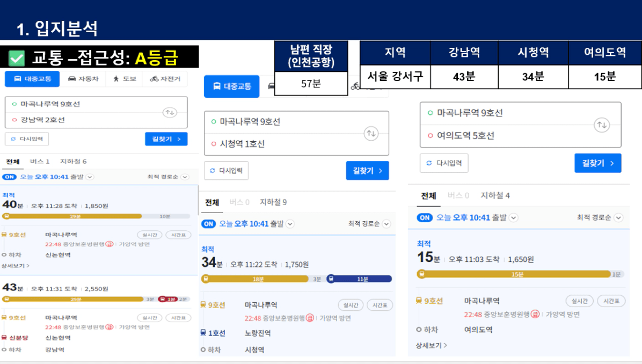642x364 pixels.
Task: Green origin circle in Sicheong panel
Action: point(213,122)
